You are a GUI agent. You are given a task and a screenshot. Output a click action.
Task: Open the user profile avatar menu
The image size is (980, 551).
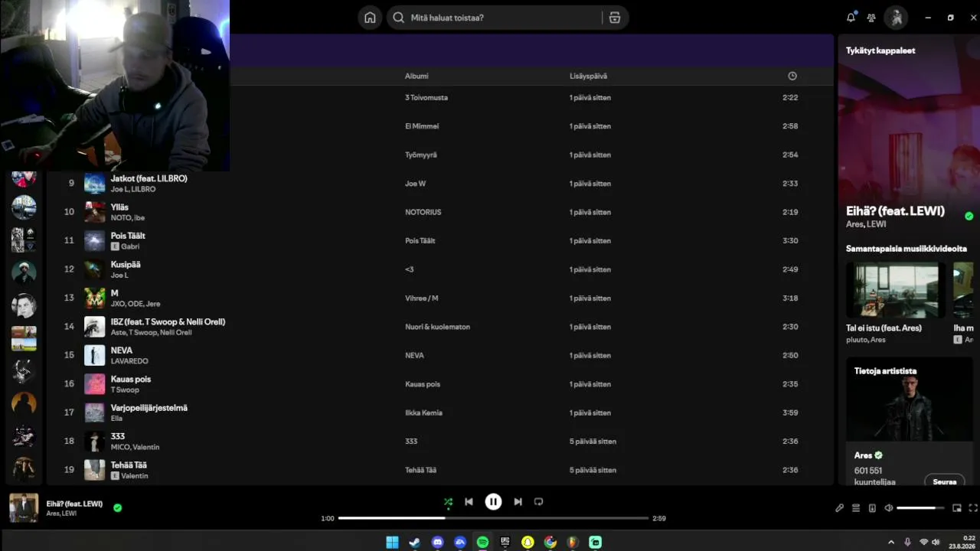tap(896, 18)
